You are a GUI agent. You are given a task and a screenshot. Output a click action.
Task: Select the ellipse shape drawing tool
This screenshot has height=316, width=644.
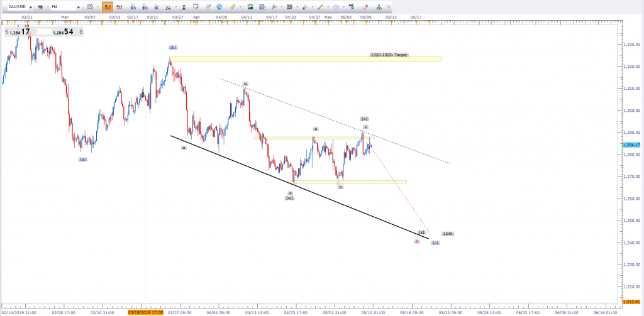point(336,6)
